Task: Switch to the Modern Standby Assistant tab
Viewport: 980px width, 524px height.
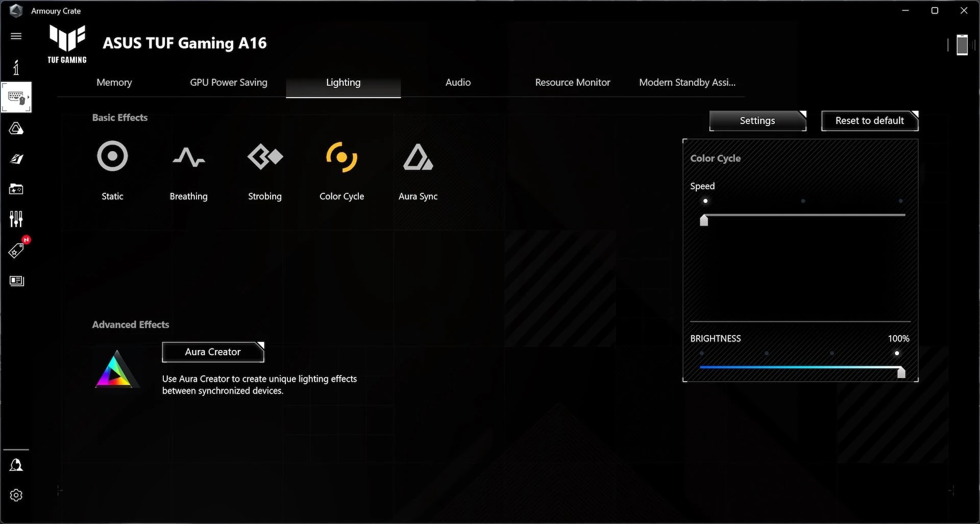Action: [687, 82]
